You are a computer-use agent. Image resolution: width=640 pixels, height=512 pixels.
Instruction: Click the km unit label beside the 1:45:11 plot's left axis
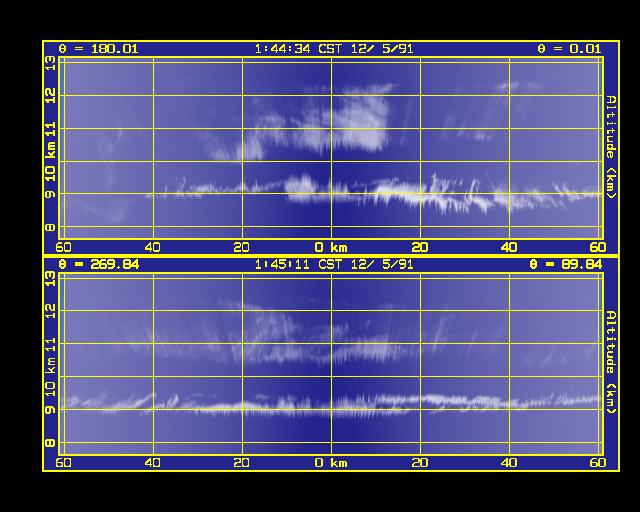(x=50, y=365)
